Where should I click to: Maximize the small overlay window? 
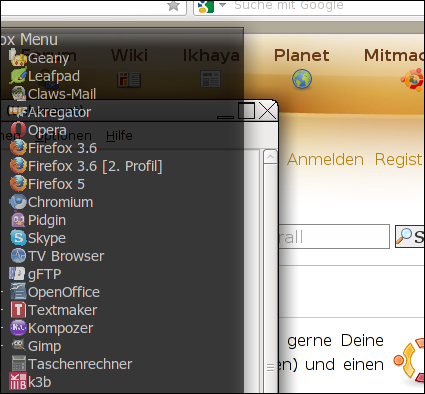click(247, 111)
